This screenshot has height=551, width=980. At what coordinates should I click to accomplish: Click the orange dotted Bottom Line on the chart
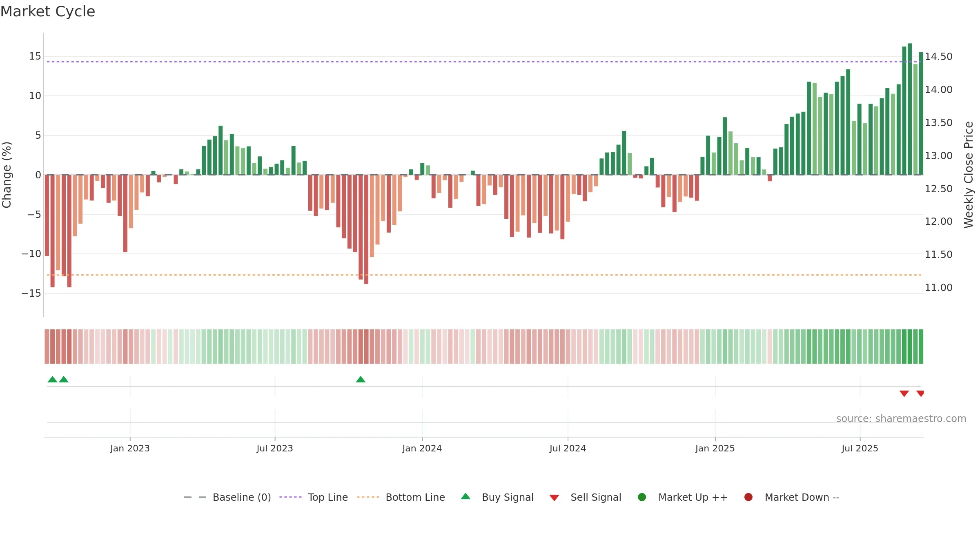click(x=484, y=275)
